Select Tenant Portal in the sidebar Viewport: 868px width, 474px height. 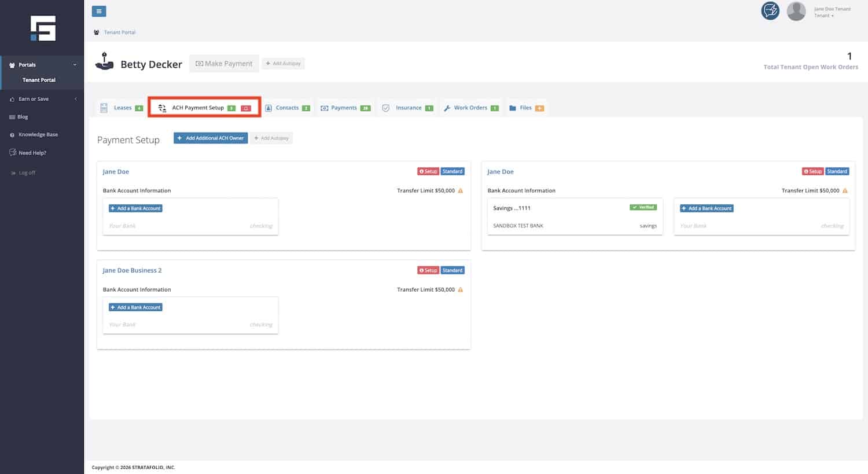pyautogui.click(x=39, y=80)
